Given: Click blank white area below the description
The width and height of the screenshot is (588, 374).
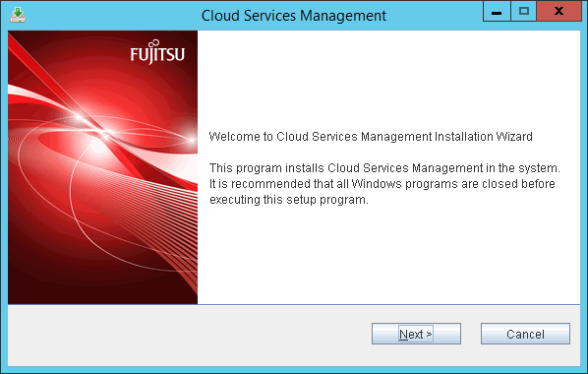Looking at the screenshot, I should (x=388, y=255).
